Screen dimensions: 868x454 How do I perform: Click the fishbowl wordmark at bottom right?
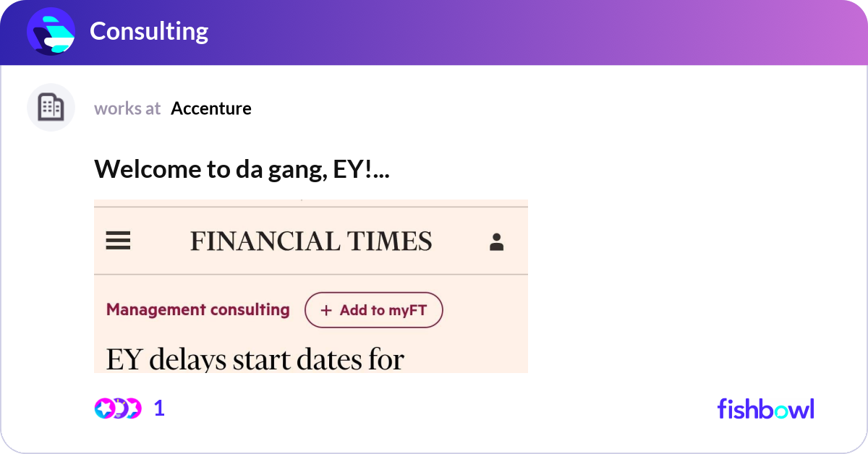point(765,409)
